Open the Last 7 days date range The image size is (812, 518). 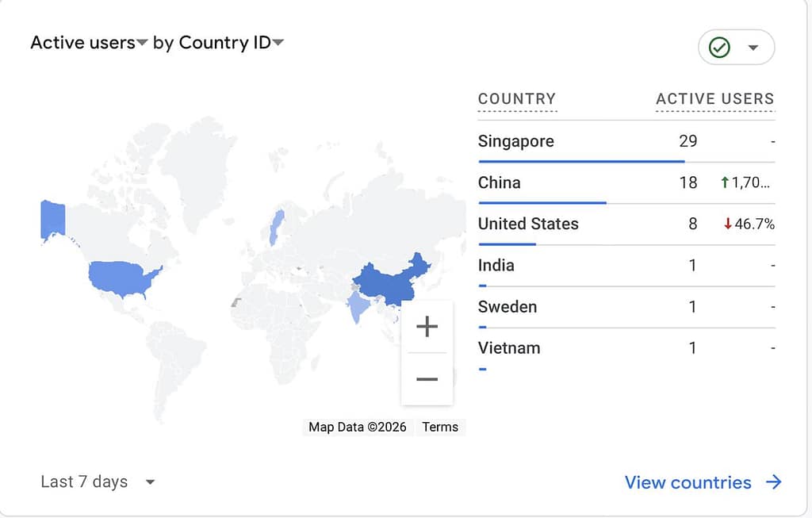(x=98, y=482)
